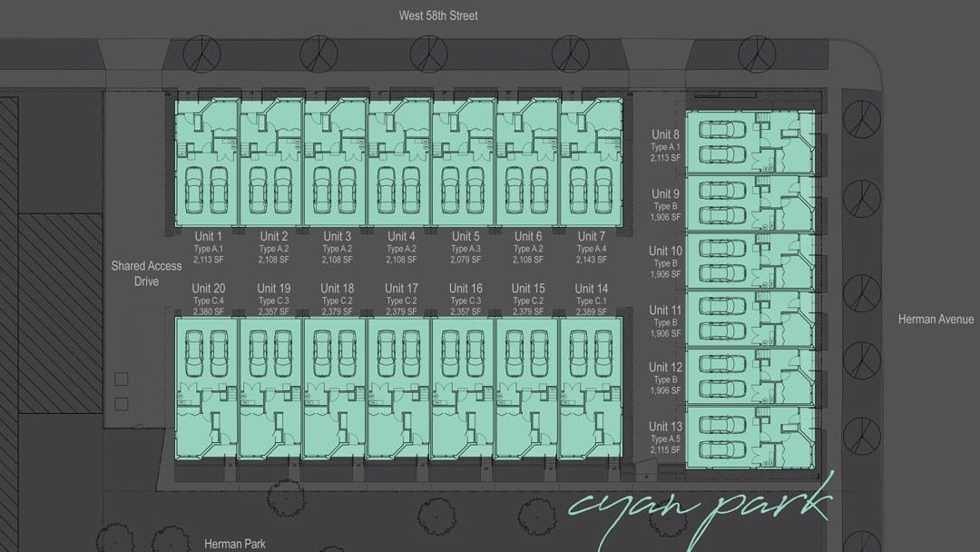980x552 pixels.
Task: Click the top car in Unit 8 garage
Action: coord(723,129)
